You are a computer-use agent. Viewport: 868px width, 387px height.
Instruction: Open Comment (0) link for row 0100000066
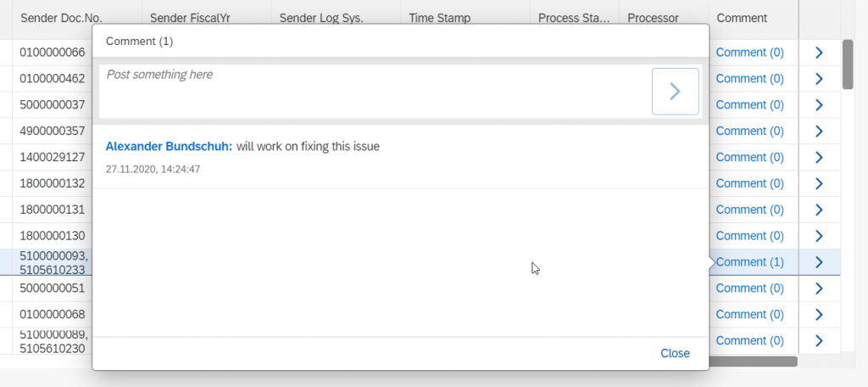point(750,53)
